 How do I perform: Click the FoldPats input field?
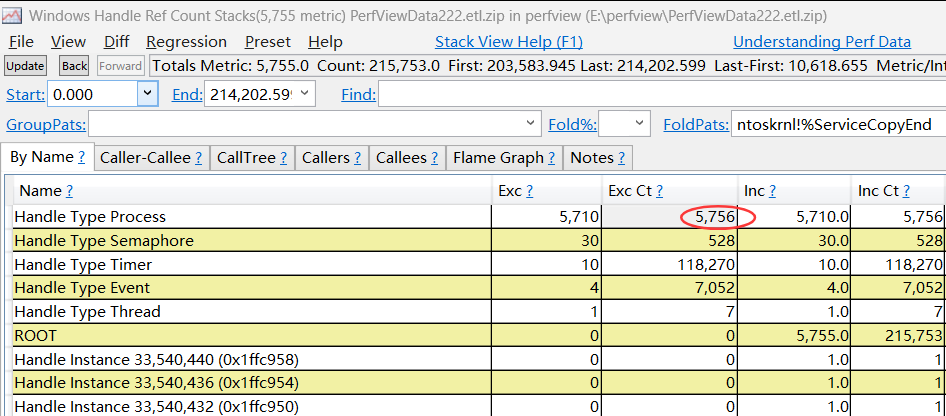pos(838,124)
